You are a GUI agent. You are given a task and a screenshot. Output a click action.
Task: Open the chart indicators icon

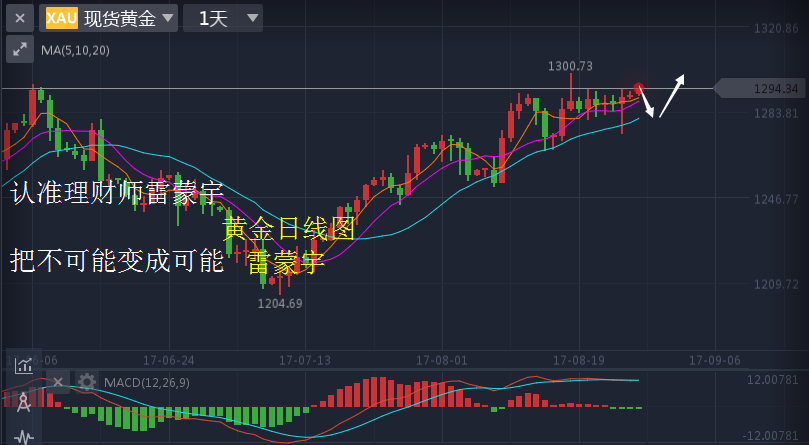pos(23,366)
